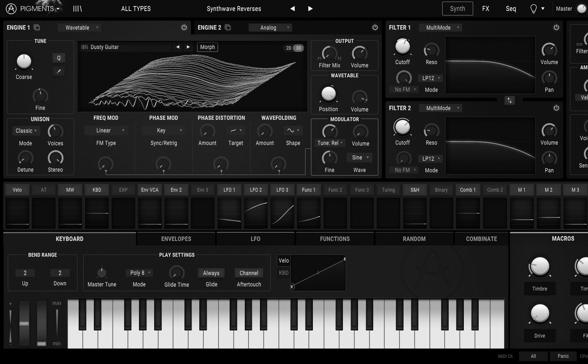Open the wavefolding Shape dropdown

point(293,130)
